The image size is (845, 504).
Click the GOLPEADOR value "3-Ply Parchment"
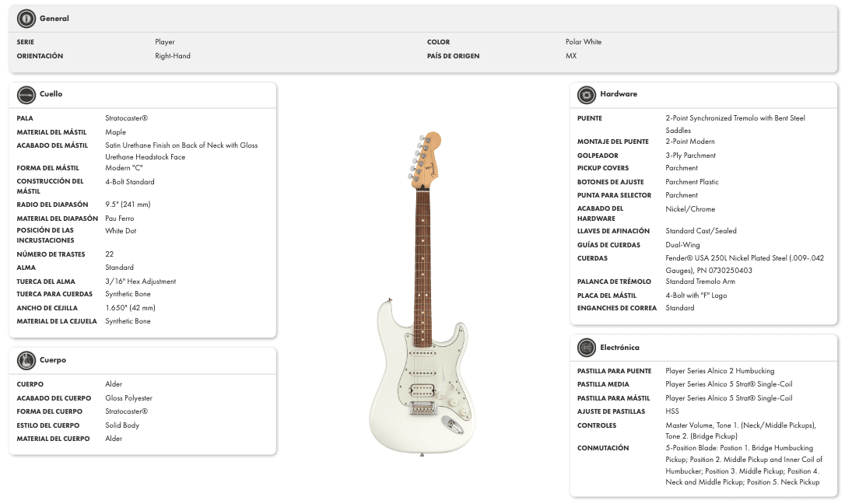(691, 156)
